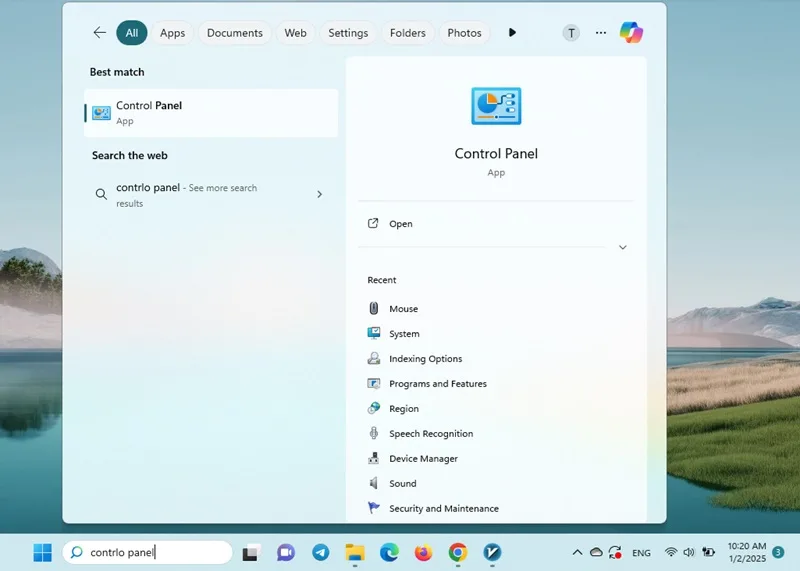Open Google Chrome from taskbar
800x571 pixels.
point(458,552)
